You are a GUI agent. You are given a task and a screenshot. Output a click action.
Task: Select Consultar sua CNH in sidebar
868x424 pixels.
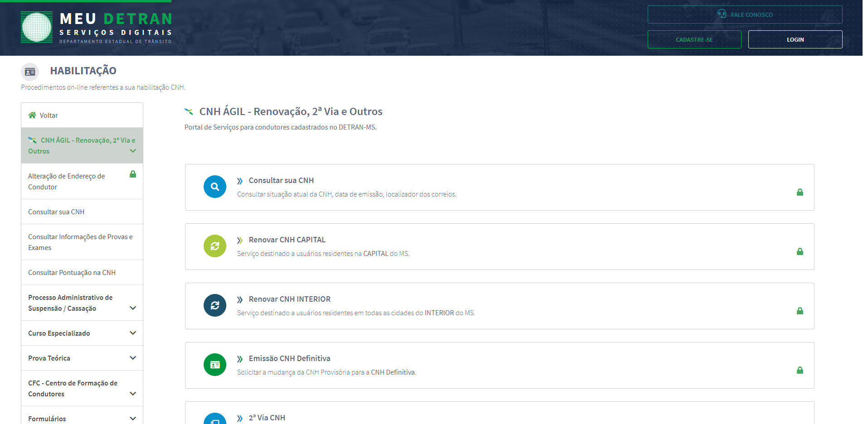pos(82,212)
